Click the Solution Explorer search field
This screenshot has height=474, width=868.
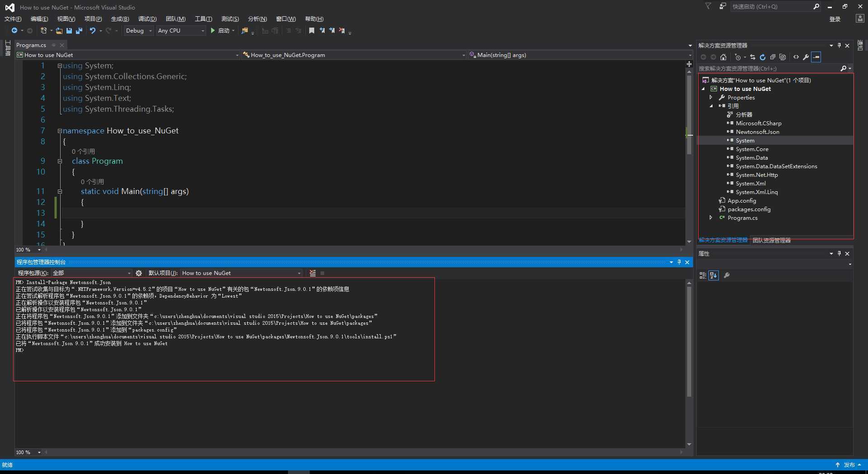[775, 68]
